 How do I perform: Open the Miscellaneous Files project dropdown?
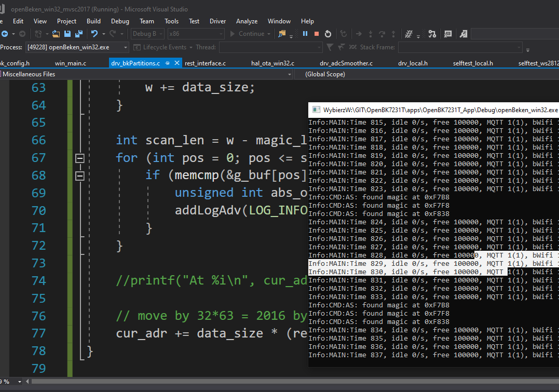click(145, 74)
